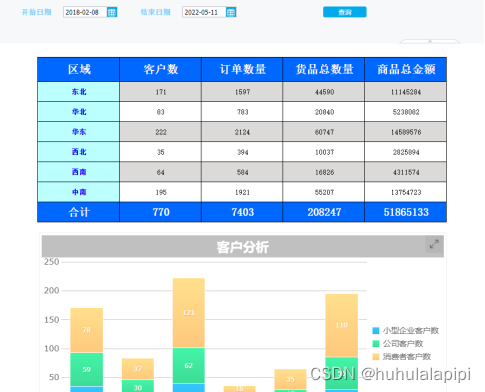This screenshot has height=392, width=485.
Task: Select the 东北 region cell
Action: pos(79,92)
